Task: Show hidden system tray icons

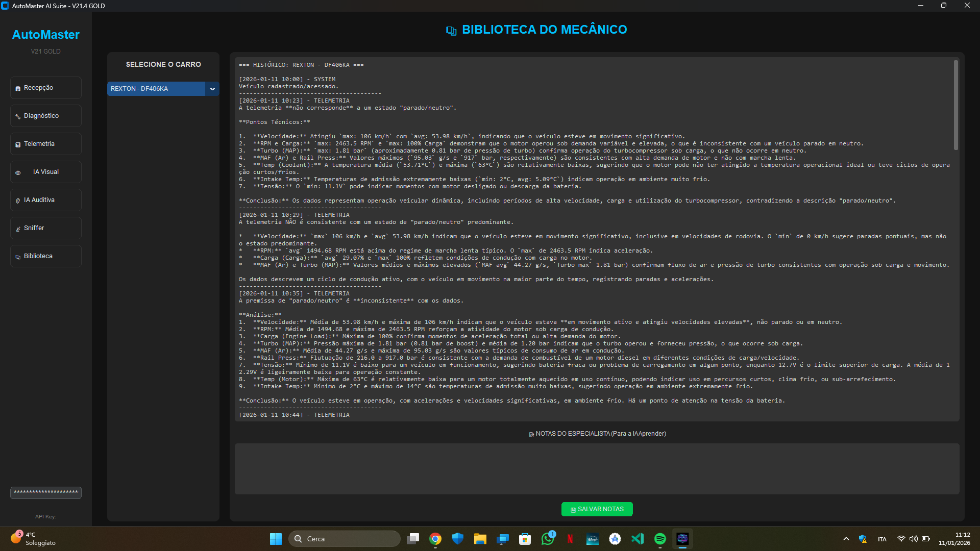Action: point(846,539)
